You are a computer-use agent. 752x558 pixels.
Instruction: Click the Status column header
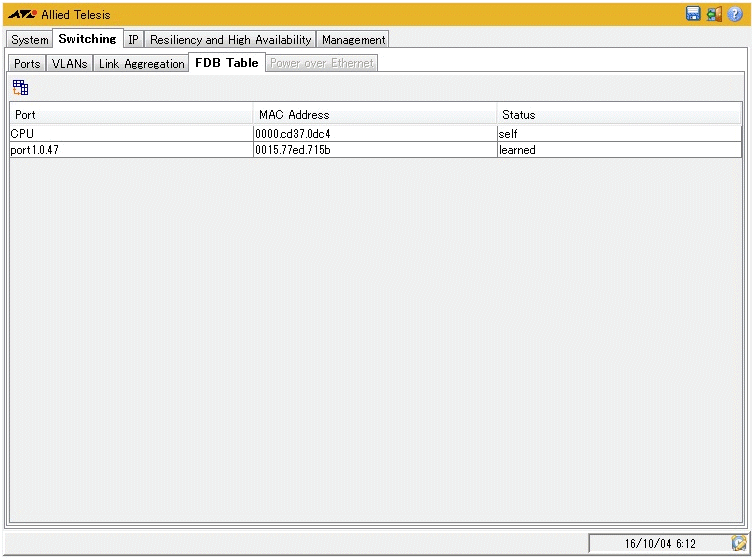point(618,115)
